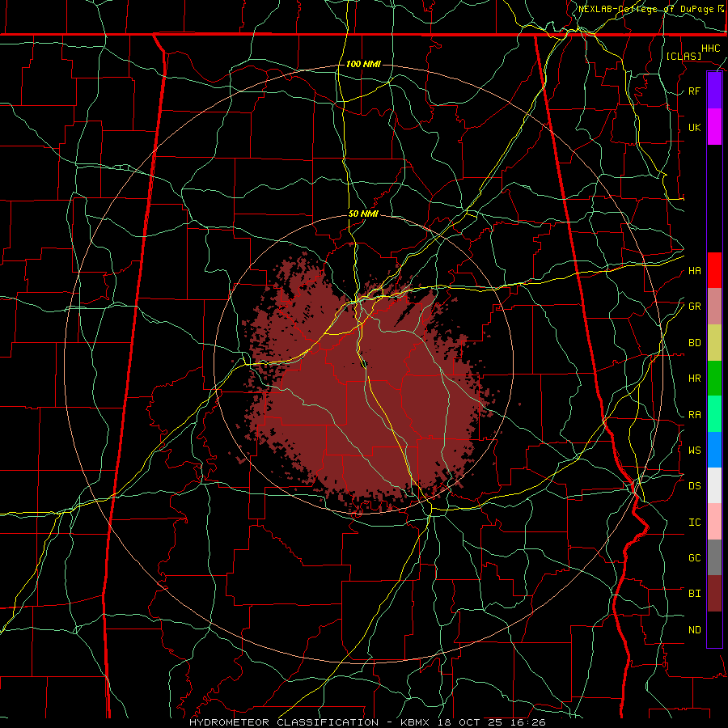This screenshot has height=728, width=728.
Task: Click the BI legend label
Action: pos(695,594)
